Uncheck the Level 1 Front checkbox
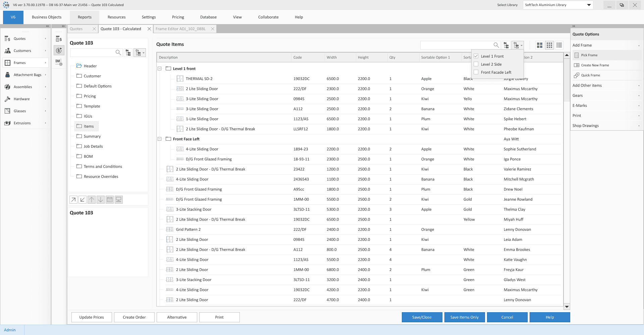 [x=476, y=56]
